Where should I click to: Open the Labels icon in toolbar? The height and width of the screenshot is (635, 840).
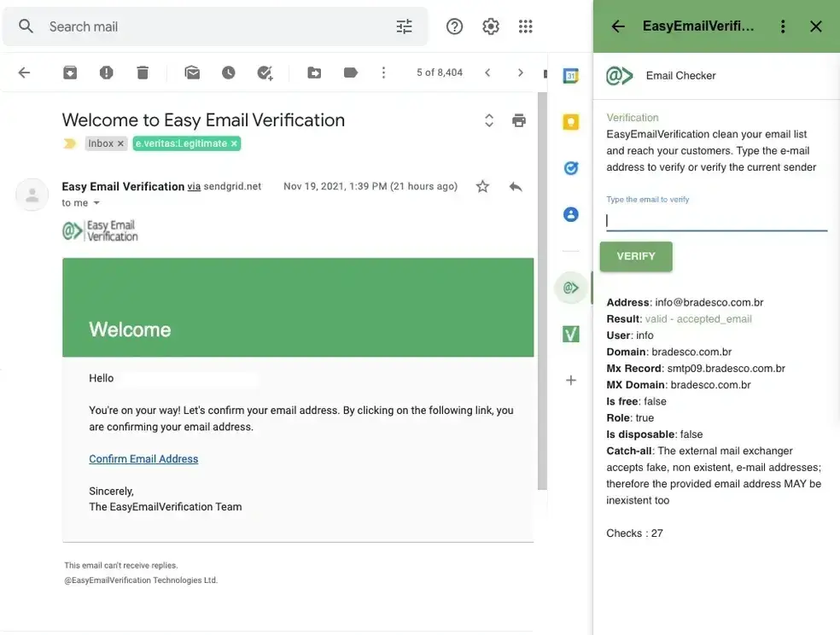point(350,73)
